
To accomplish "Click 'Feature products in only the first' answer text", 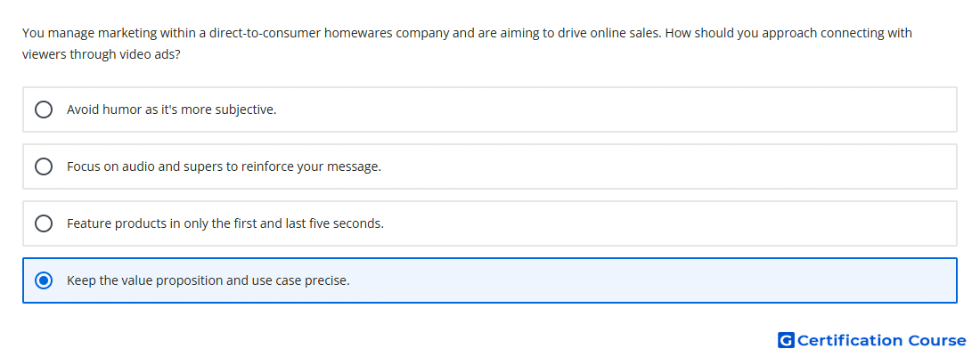I will 225,223.
